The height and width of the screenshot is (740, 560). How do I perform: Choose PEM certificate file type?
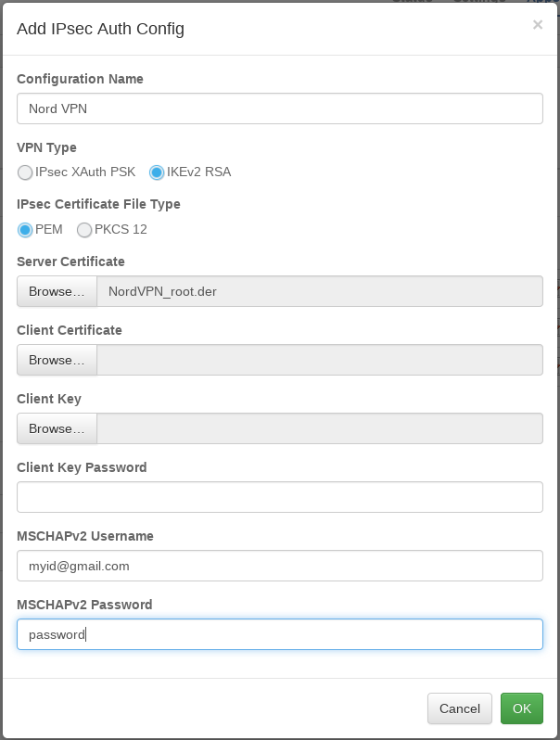(25, 230)
